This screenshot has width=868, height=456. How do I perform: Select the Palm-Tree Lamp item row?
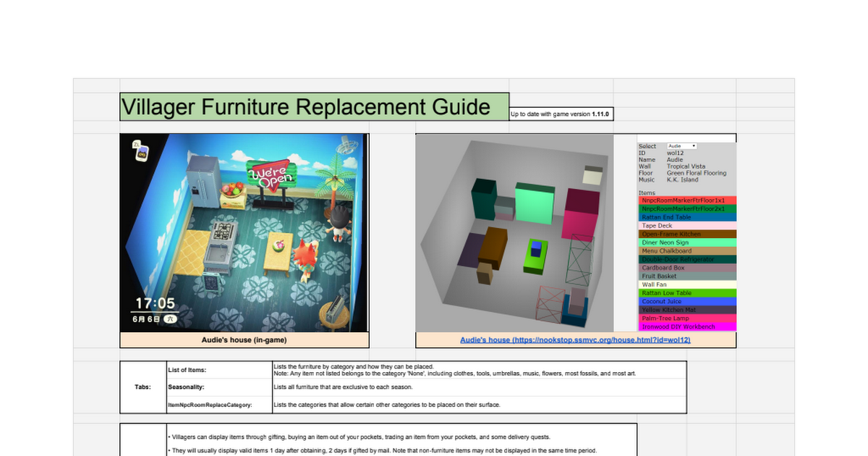tap(687, 318)
